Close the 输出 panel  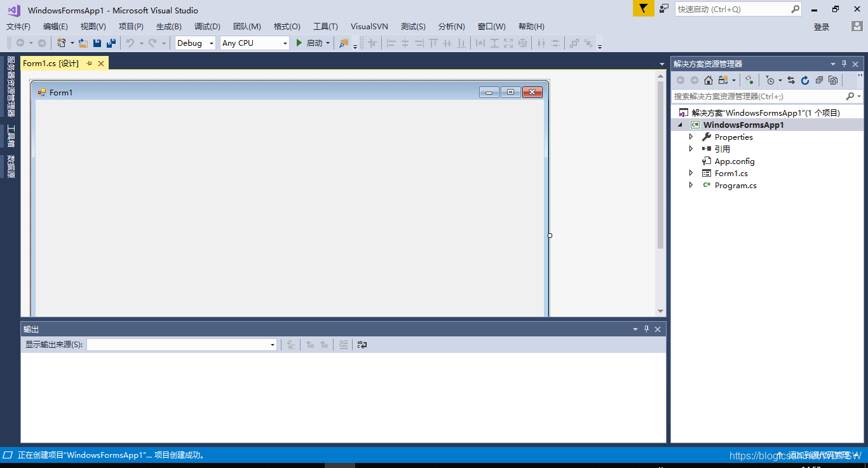coord(658,329)
